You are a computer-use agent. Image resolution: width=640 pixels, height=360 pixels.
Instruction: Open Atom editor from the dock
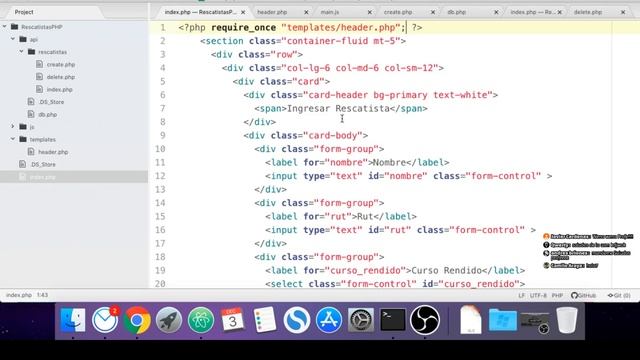pos(201,320)
